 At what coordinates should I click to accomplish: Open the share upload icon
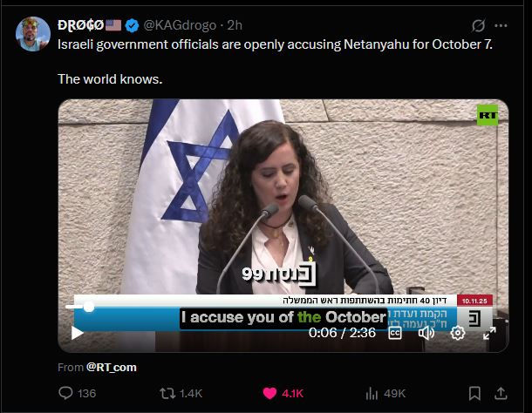[501, 393]
